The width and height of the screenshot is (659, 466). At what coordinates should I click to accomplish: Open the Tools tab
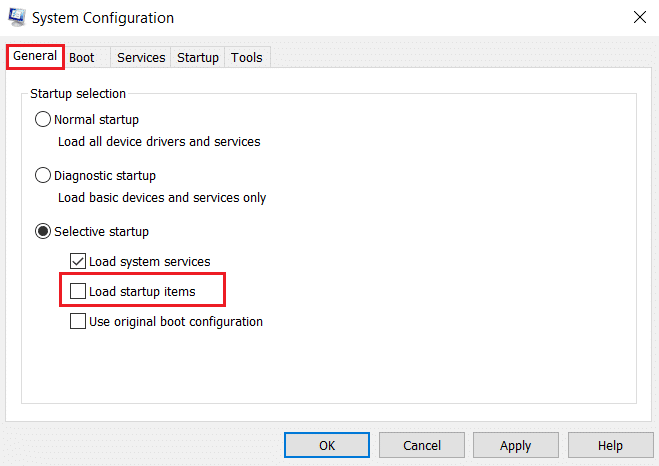tap(247, 58)
